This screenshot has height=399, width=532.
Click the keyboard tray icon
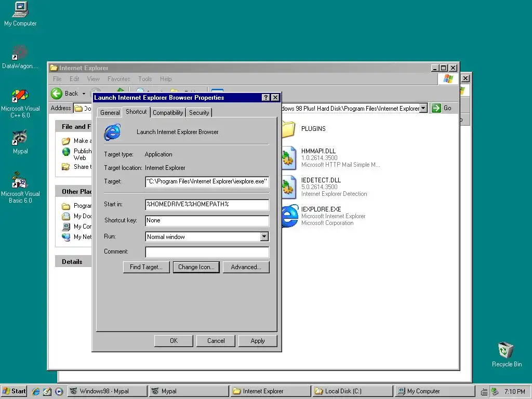tap(485, 392)
